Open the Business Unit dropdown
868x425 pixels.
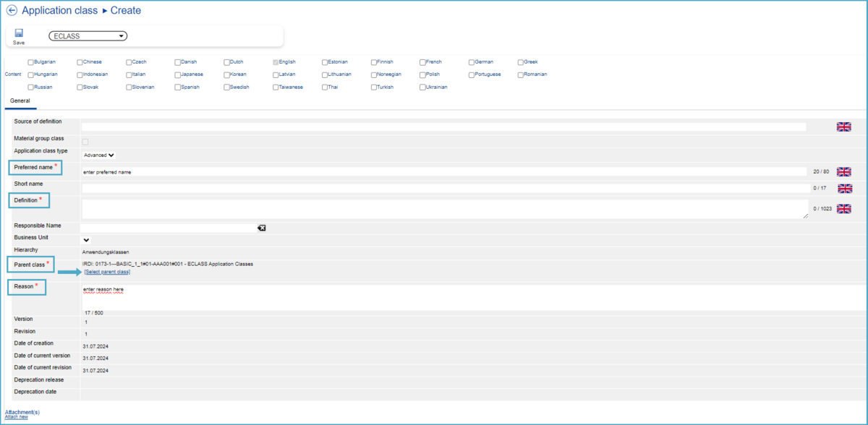pyautogui.click(x=86, y=240)
